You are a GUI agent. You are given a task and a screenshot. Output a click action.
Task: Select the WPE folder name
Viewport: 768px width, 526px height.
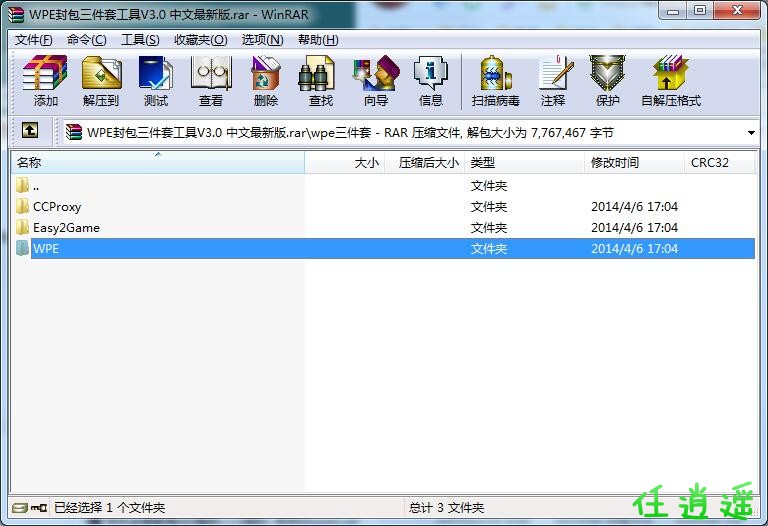pyautogui.click(x=46, y=248)
